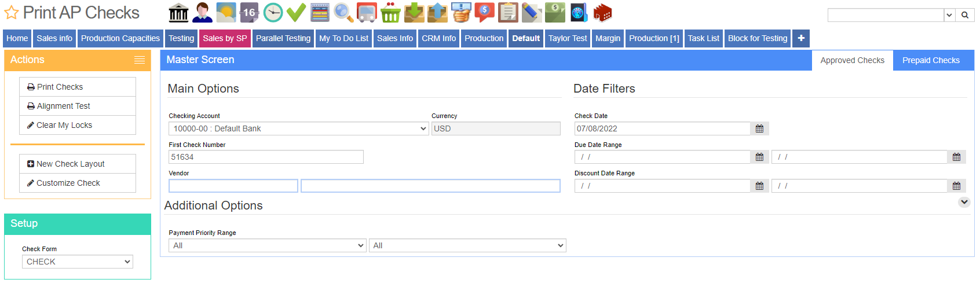Click the magnifying glass toolbar icon
Image resolution: width=980 pixels, height=283 pixels.
point(343,12)
